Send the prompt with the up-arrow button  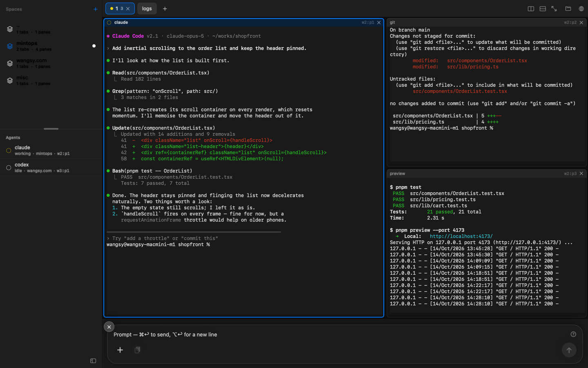coord(569,350)
